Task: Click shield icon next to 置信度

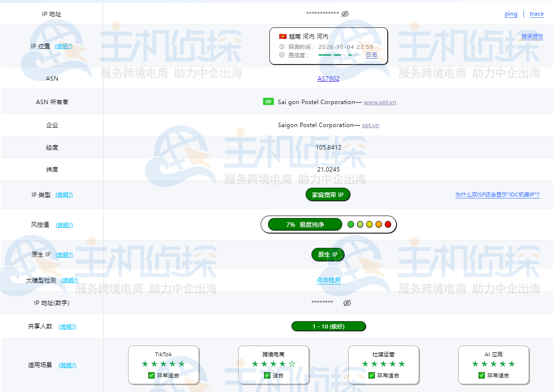Action: [282, 55]
